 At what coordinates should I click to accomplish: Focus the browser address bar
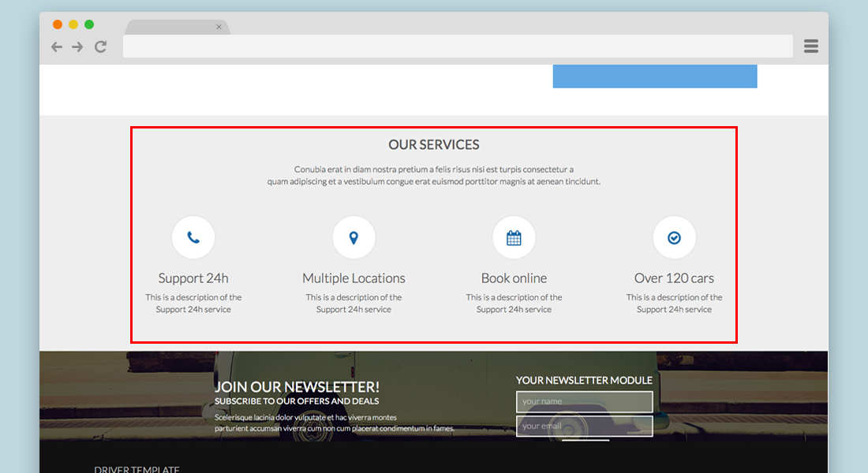(458, 47)
